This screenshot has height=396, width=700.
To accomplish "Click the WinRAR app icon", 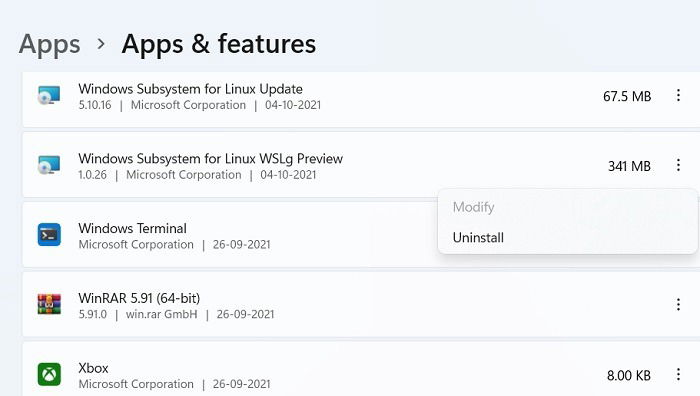I will [49, 304].
